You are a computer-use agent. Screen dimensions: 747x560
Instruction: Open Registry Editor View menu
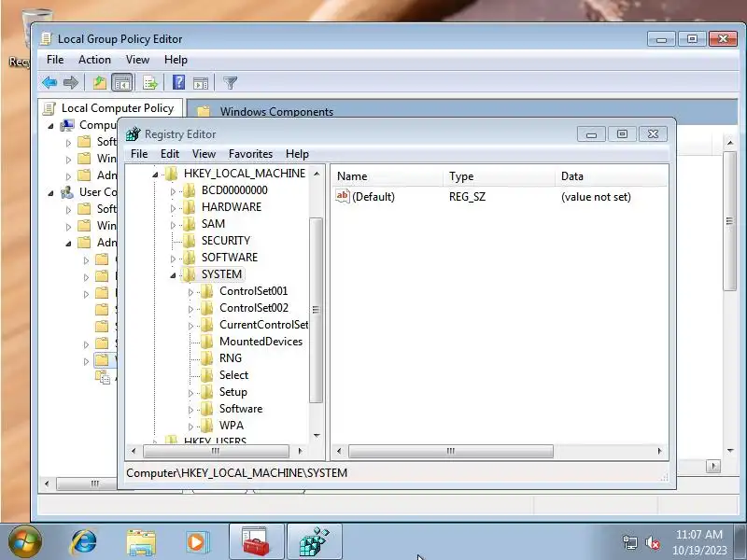pyautogui.click(x=204, y=154)
